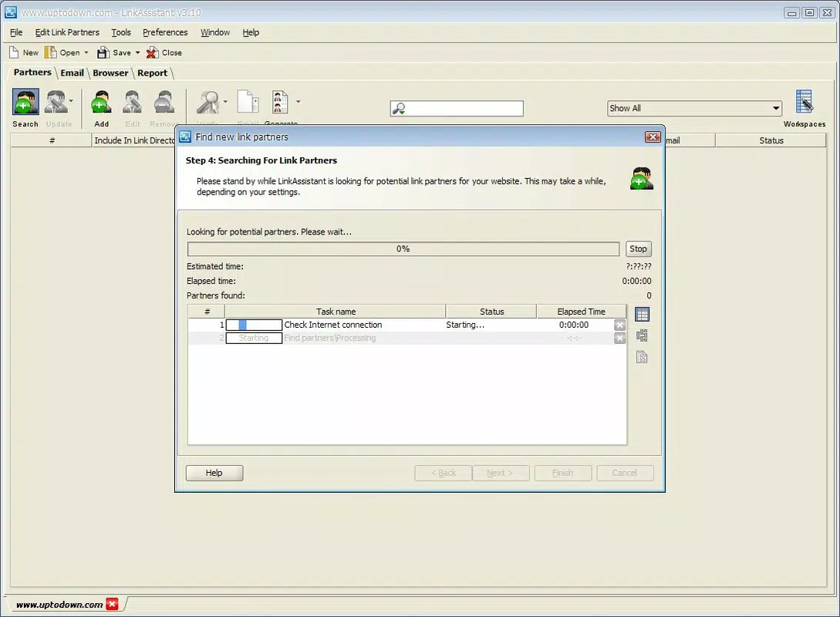Click Save in the toolbar
The image size is (840, 617).
pyautogui.click(x=114, y=52)
